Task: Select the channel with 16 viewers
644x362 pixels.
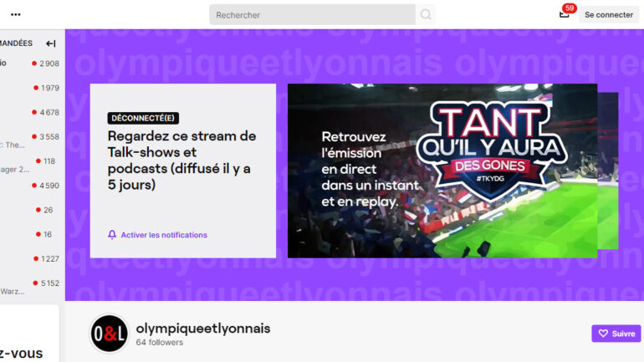Action: point(29,234)
